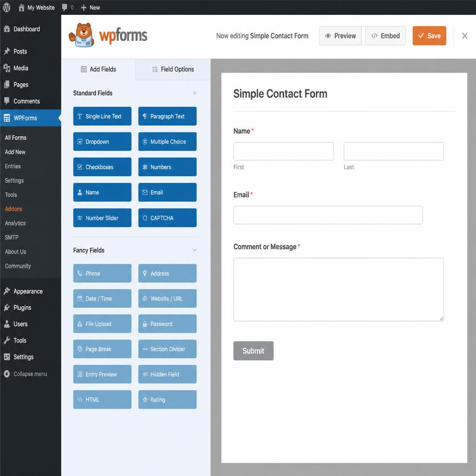
Task: Add a Single Line Text field
Action: (x=102, y=116)
